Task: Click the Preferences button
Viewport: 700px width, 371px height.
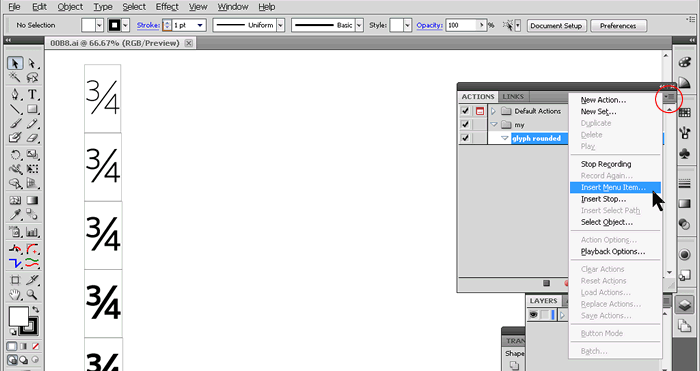Action: (x=618, y=26)
